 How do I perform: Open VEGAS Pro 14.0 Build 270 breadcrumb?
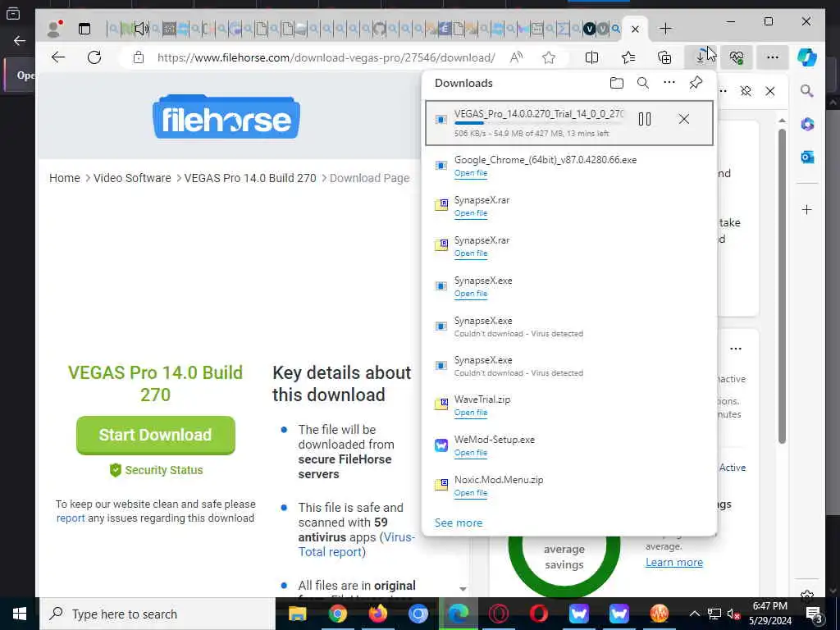(250, 178)
